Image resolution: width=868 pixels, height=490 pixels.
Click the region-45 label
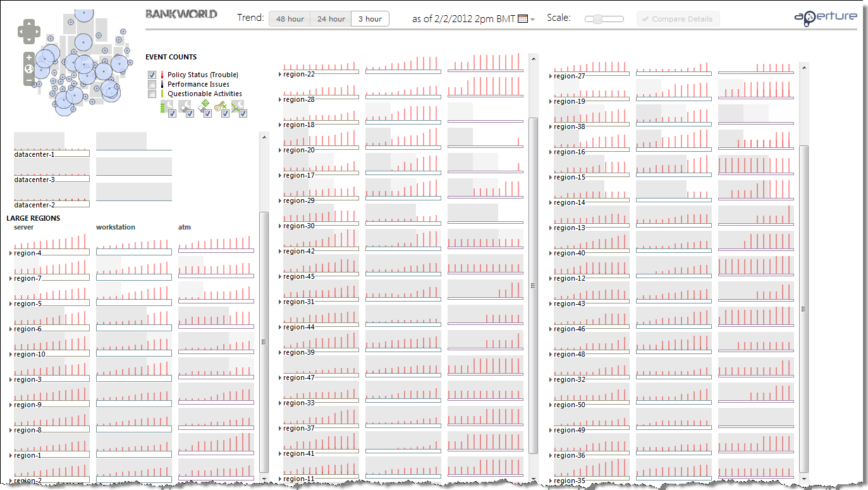pos(299,276)
